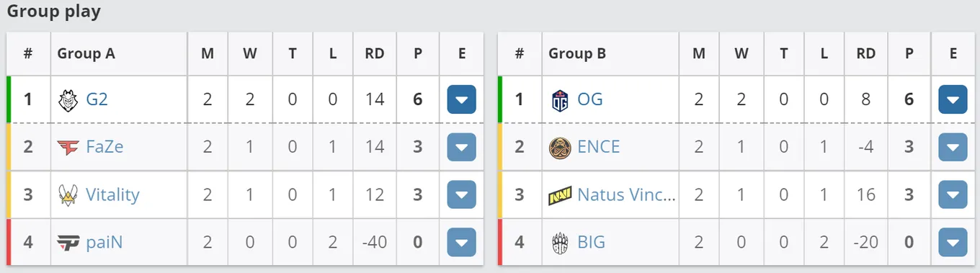
Task: Expand the paiN row details
Action: click(x=461, y=242)
